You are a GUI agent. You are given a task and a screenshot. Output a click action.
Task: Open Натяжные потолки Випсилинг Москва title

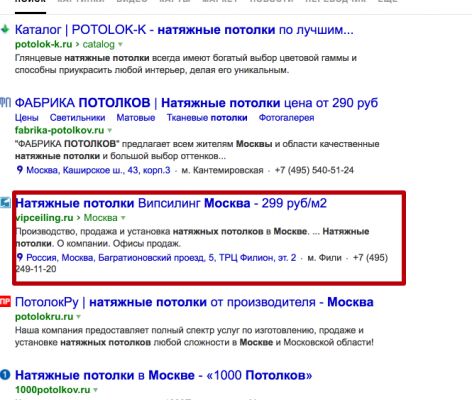[x=171, y=203]
